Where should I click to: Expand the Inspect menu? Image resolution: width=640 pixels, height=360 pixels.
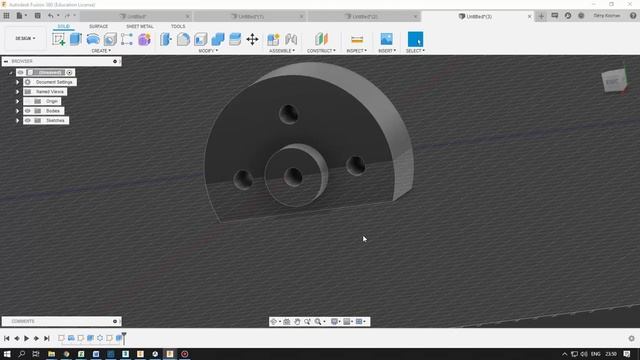[356, 51]
